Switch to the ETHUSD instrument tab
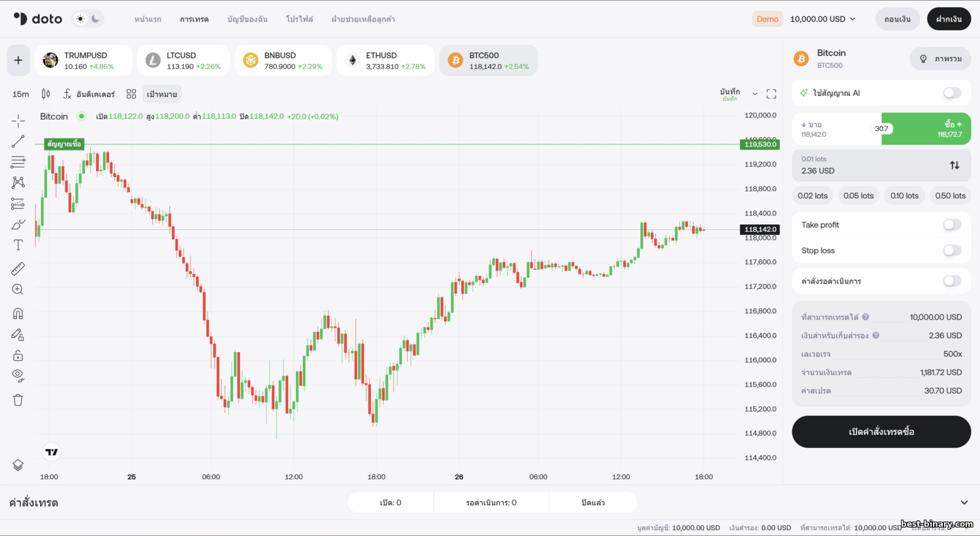The image size is (980, 536). pos(385,61)
